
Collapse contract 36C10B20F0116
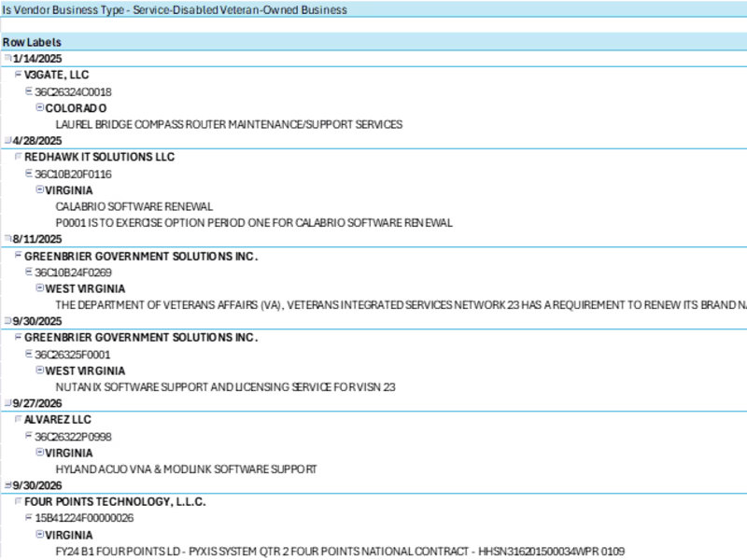point(29,174)
